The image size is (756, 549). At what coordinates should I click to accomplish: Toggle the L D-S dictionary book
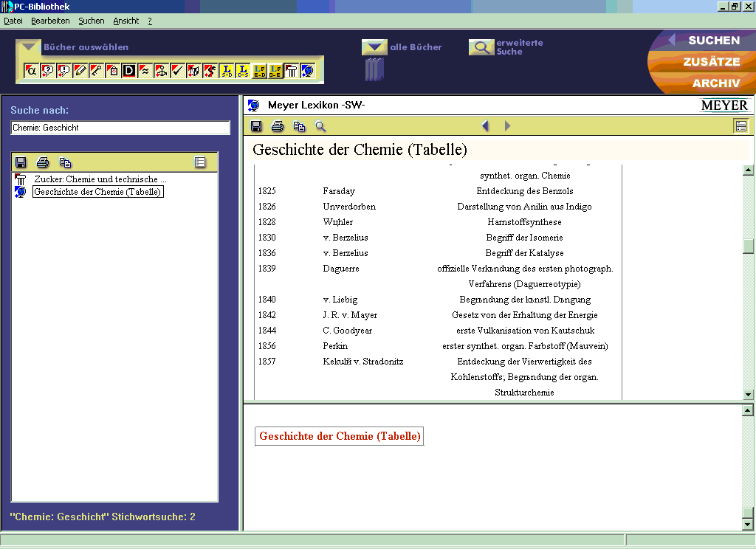pos(243,71)
